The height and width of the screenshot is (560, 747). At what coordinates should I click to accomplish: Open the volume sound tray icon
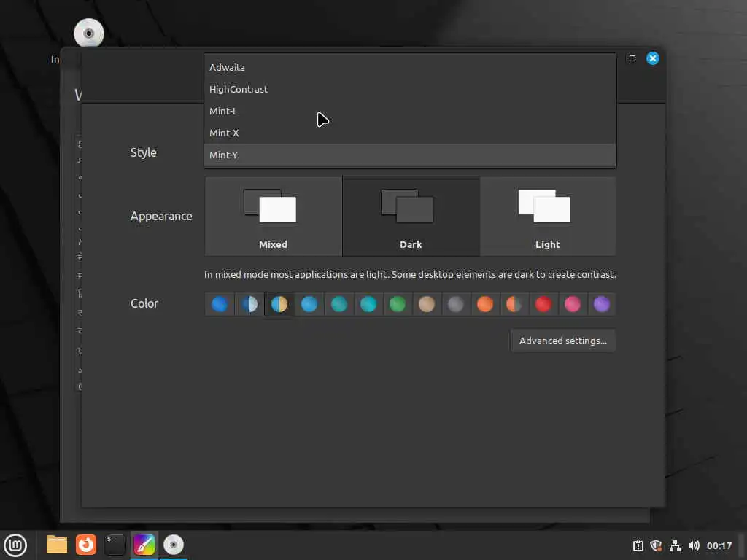pos(694,545)
